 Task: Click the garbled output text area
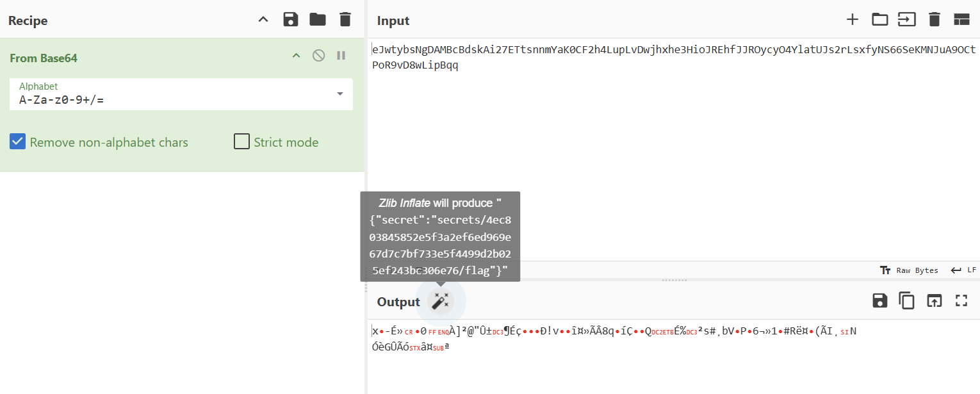pos(673,356)
